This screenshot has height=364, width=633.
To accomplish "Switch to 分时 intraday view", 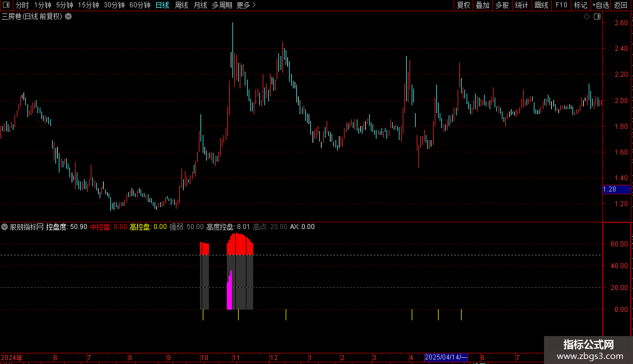I will [22, 5].
